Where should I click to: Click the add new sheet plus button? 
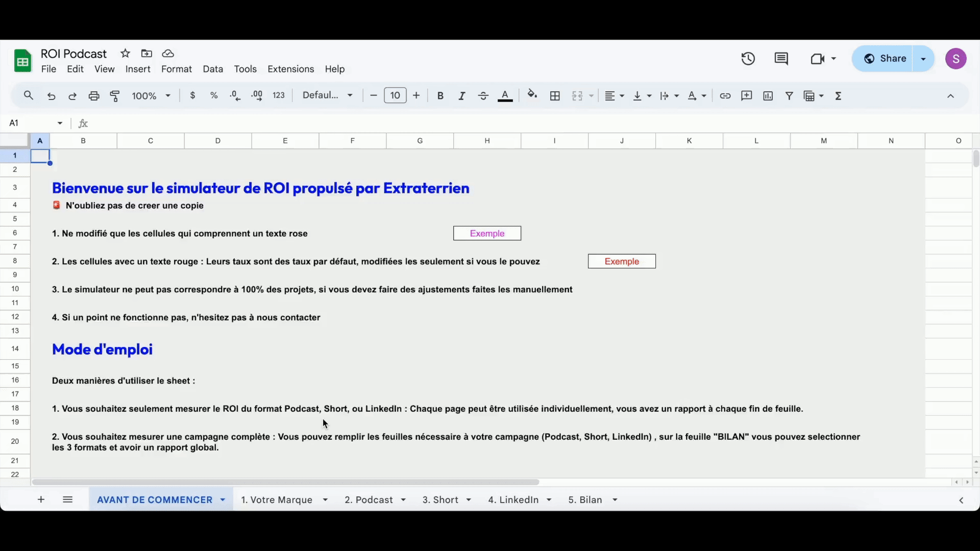41,500
